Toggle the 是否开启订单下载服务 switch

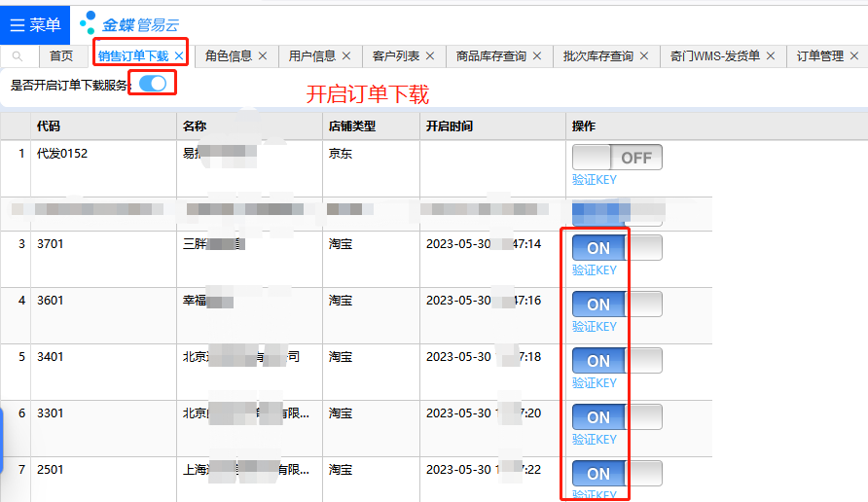pos(153,84)
